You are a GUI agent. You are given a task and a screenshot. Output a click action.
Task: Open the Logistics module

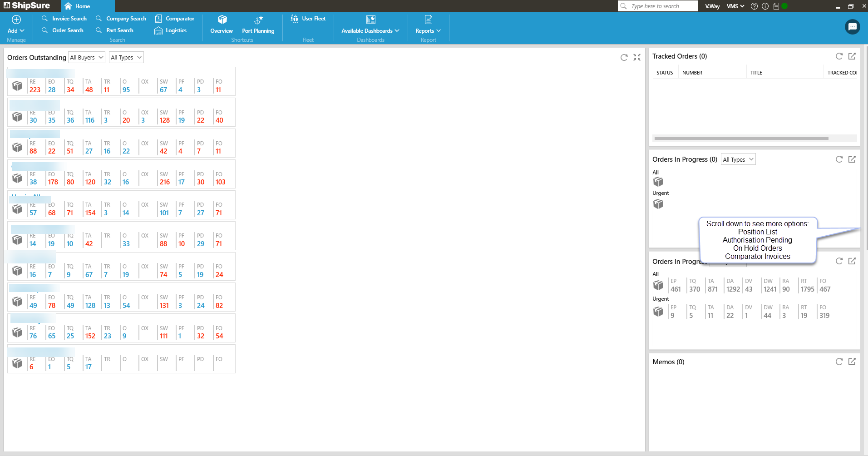click(171, 30)
